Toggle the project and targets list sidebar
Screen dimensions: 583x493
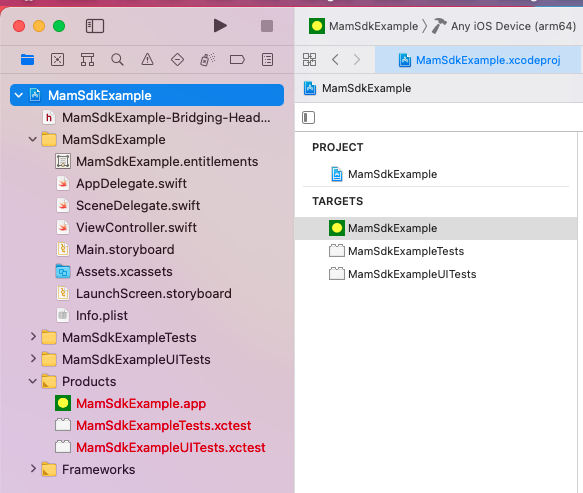pos(309,117)
